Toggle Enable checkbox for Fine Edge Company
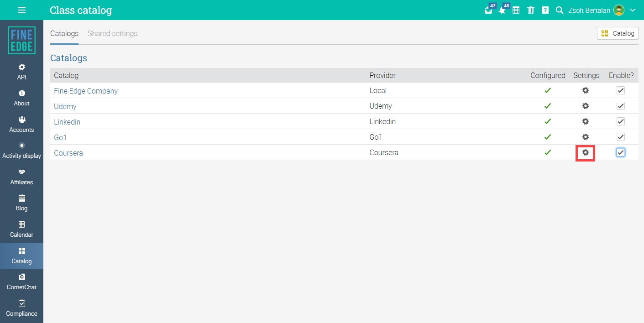Image resolution: width=644 pixels, height=323 pixels. [620, 90]
